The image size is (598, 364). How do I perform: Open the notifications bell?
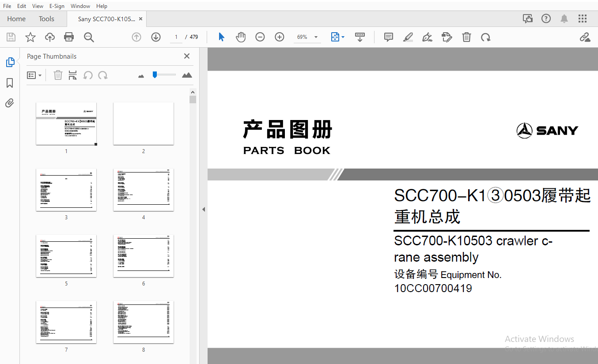click(564, 19)
